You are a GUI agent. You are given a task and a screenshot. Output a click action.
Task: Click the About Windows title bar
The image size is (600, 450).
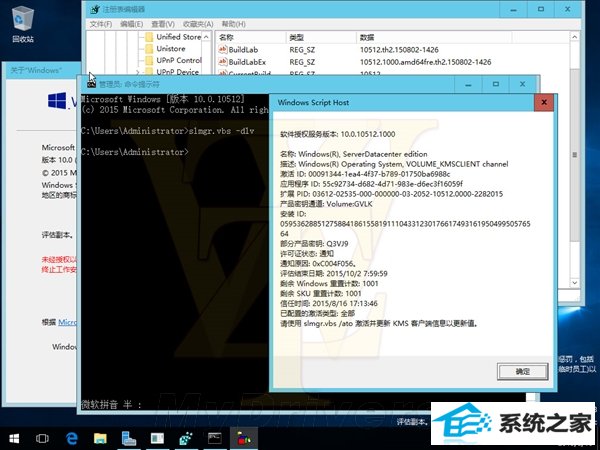(41, 70)
